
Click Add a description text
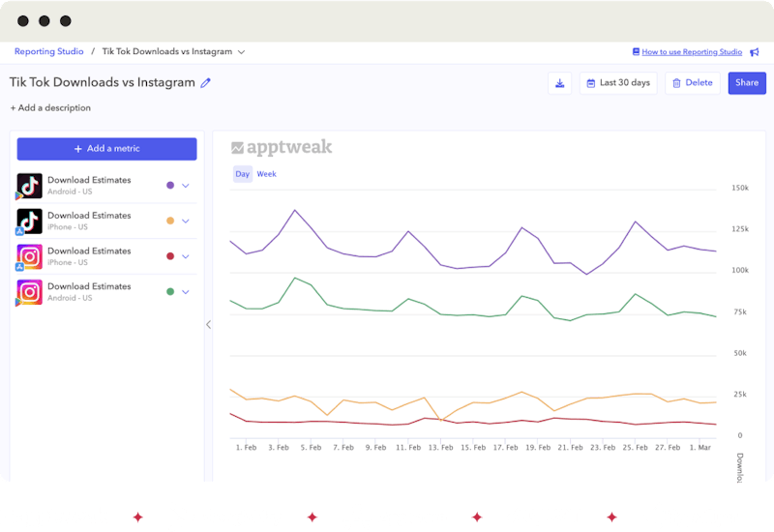coord(50,108)
